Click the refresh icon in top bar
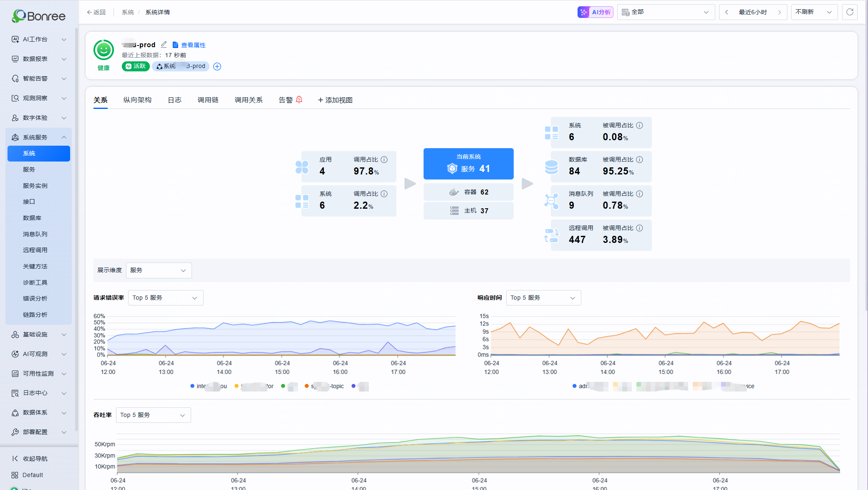 850,12
